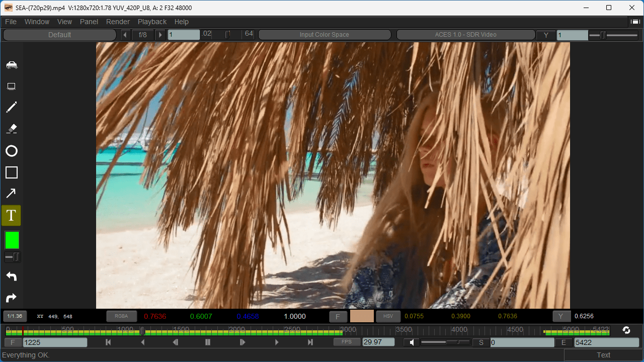The width and height of the screenshot is (644, 362).
Task: Select the Text annotation tool
Action: click(x=12, y=216)
